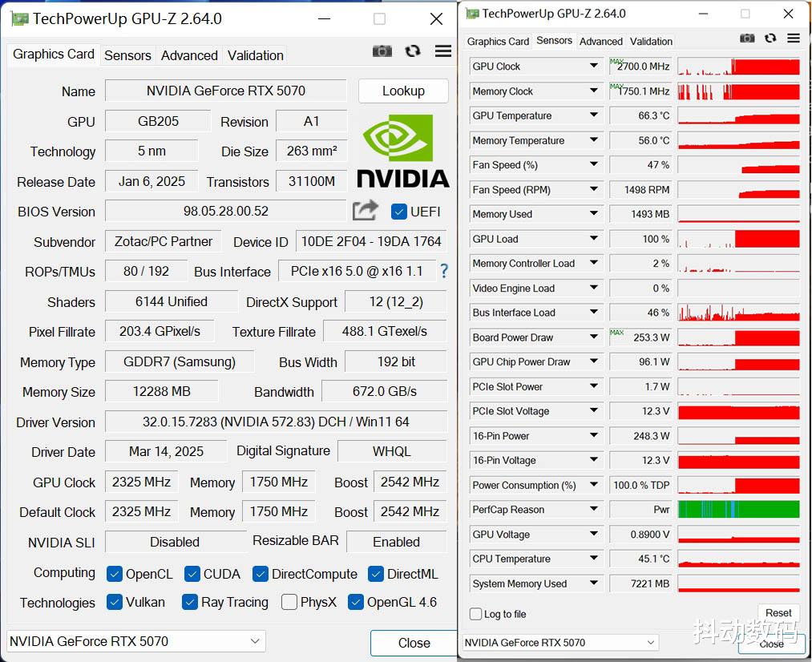Switch to Graphics Card tab in the Sensors window
The width and height of the screenshot is (812, 662).
pos(498,42)
